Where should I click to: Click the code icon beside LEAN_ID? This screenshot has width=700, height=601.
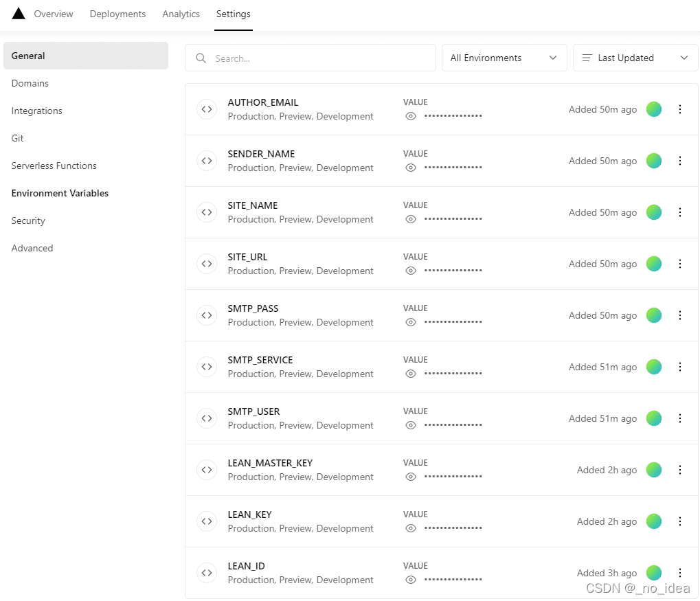coord(207,573)
